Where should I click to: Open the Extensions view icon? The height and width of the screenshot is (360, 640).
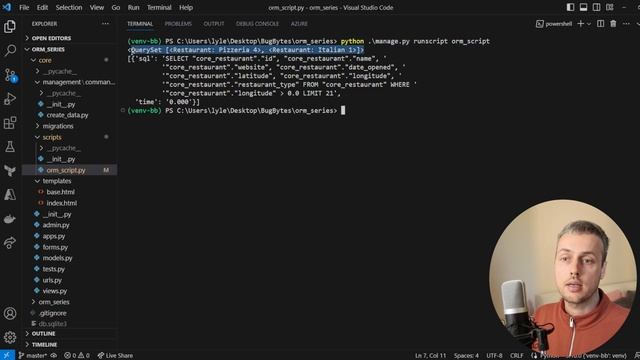(10, 123)
